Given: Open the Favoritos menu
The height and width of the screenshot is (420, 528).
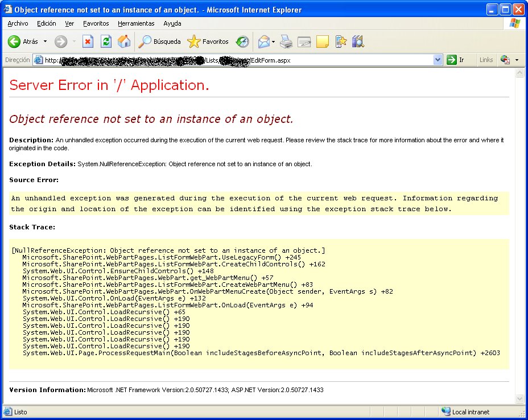Looking at the screenshot, I should [96, 23].
